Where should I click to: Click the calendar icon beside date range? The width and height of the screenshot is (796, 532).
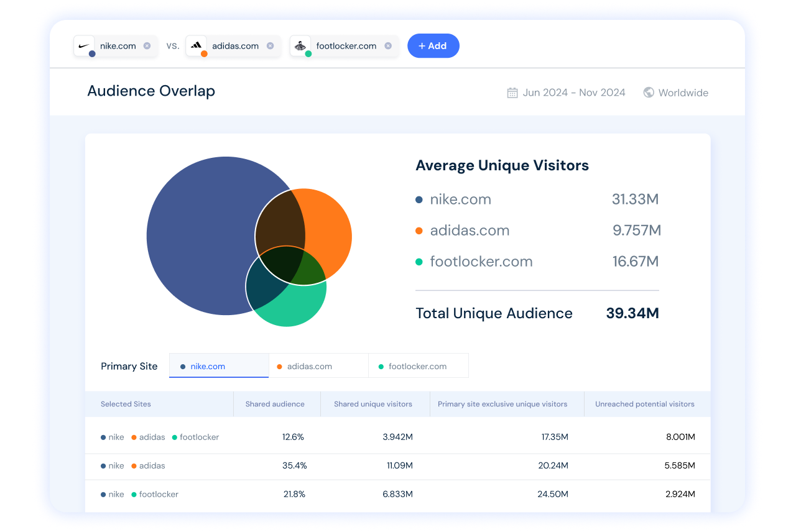pyautogui.click(x=512, y=93)
